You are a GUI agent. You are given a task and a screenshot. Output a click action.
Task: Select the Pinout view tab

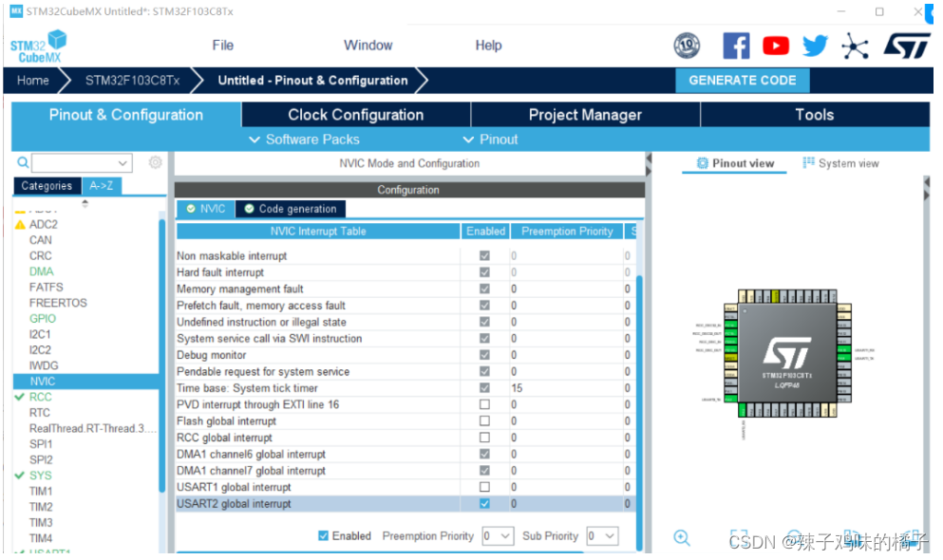point(735,163)
